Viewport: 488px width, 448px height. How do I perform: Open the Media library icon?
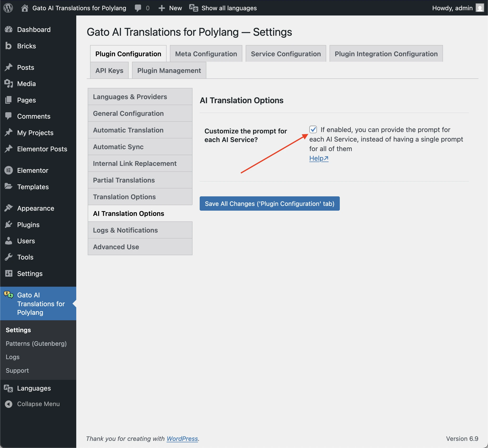pos(9,84)
